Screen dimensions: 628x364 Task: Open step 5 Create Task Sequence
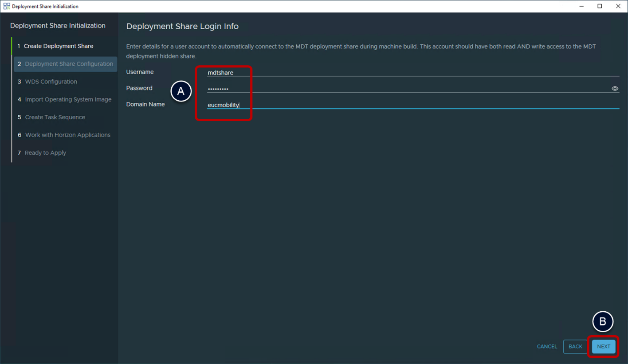[55, 117]
